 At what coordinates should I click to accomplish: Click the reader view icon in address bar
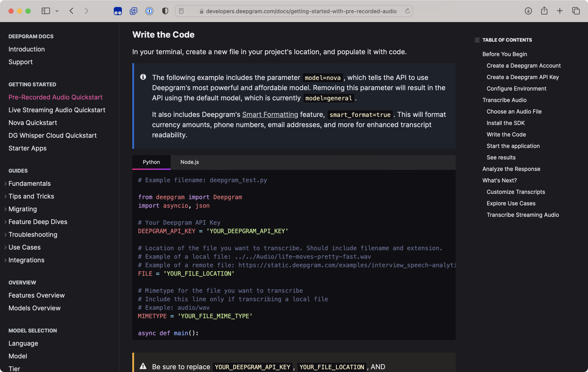coord(181,11)
